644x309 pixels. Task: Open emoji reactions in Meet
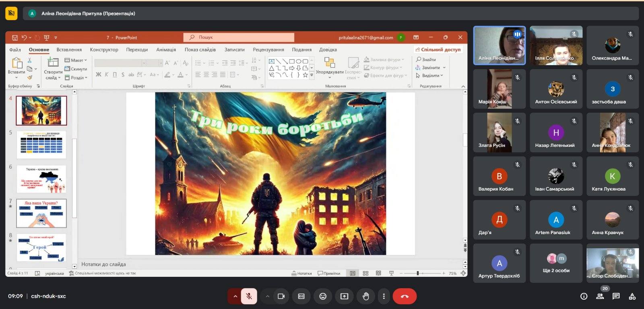(323, 297)
